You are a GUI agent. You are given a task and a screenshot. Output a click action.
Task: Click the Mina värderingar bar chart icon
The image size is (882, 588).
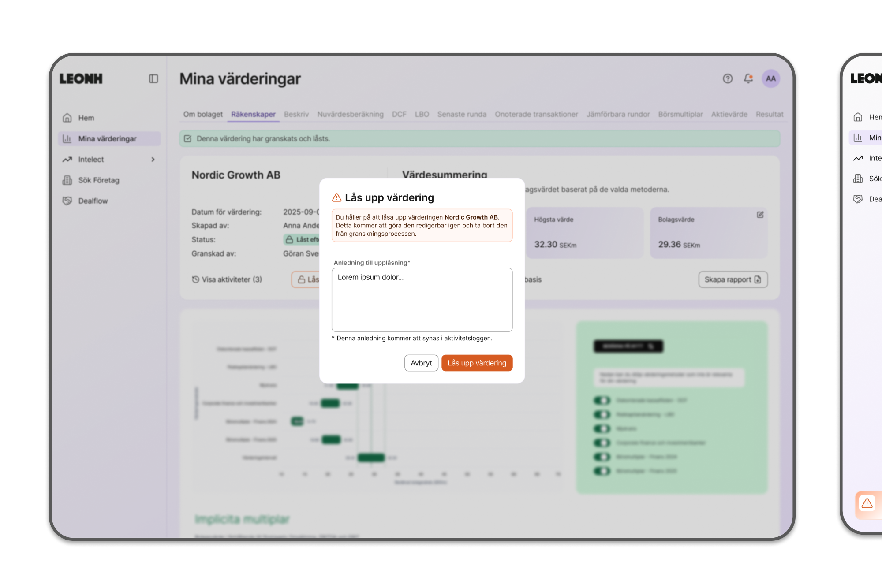pyautogui.click(x=67, y=138)
